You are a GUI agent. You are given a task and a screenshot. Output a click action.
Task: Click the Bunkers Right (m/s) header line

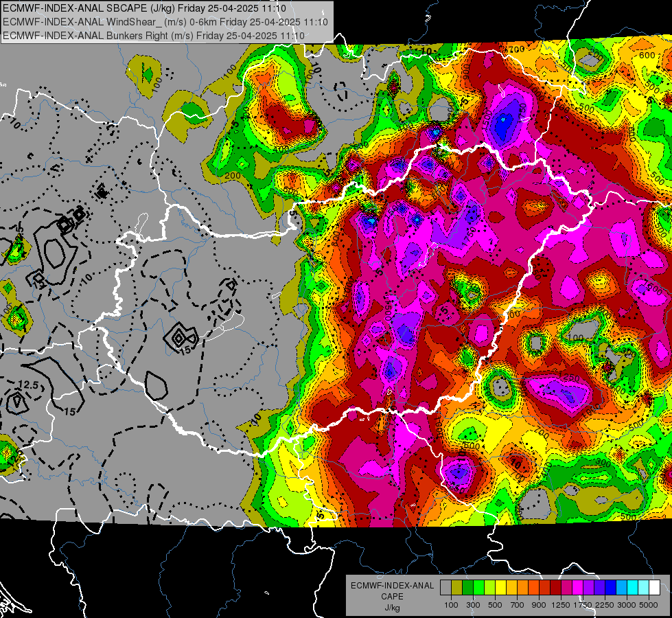click(154, 36)
